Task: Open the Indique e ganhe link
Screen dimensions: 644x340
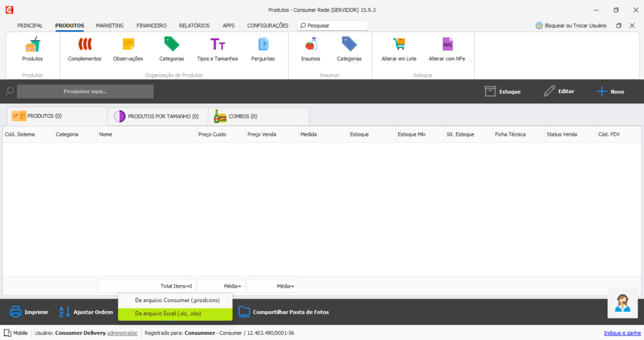Action: click(621, 333)
